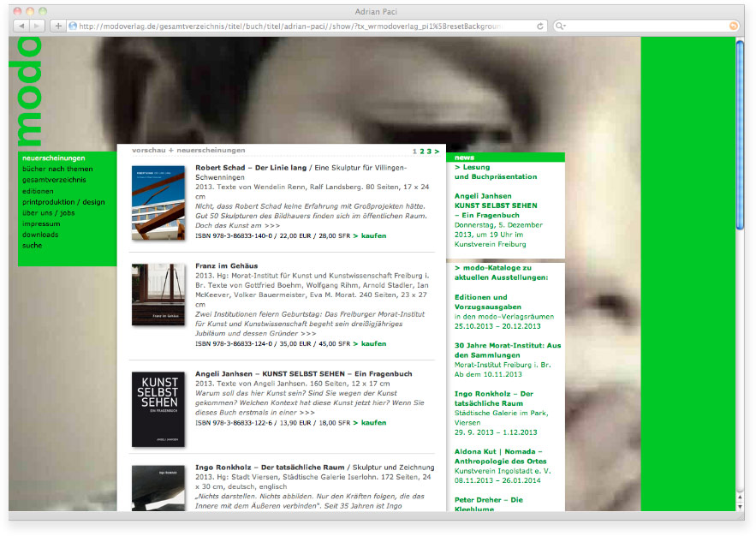Reload the page with the refresh icon
The width and height of the screenshot is (756, 536).
click(x=540, y=27)
